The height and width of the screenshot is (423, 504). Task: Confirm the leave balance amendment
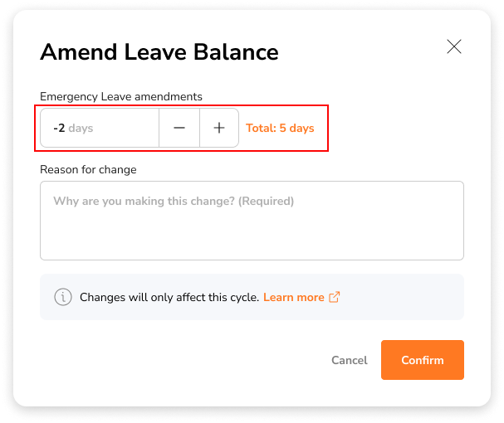[423, 360]
